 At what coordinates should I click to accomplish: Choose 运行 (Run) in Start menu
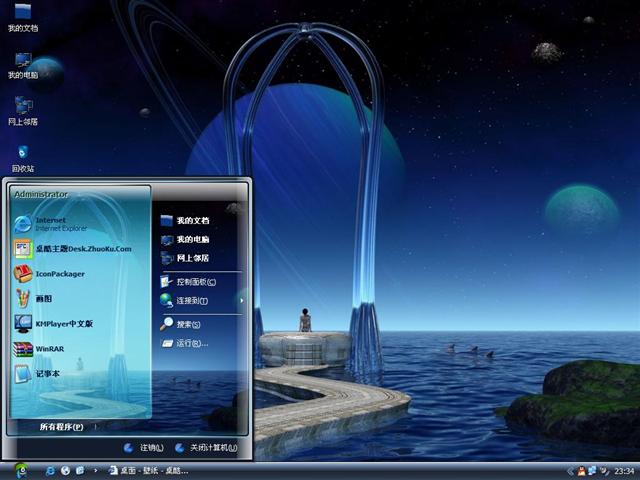[x=190, y=343]
